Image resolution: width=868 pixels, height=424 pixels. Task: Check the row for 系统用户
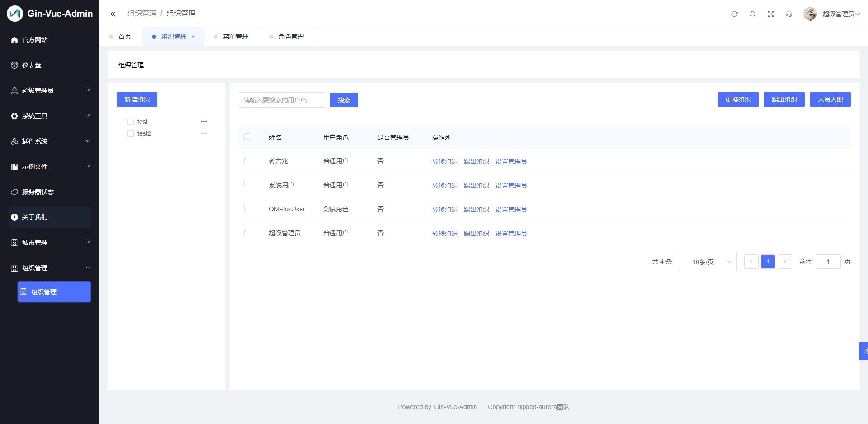(247, 184)
